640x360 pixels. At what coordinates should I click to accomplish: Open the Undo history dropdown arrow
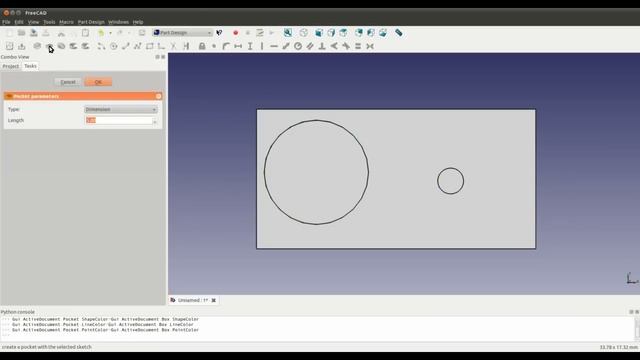(110, 33)
